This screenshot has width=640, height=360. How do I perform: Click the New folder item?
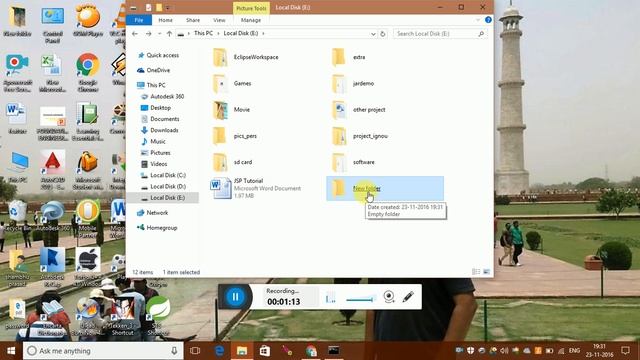pos(385,188)
